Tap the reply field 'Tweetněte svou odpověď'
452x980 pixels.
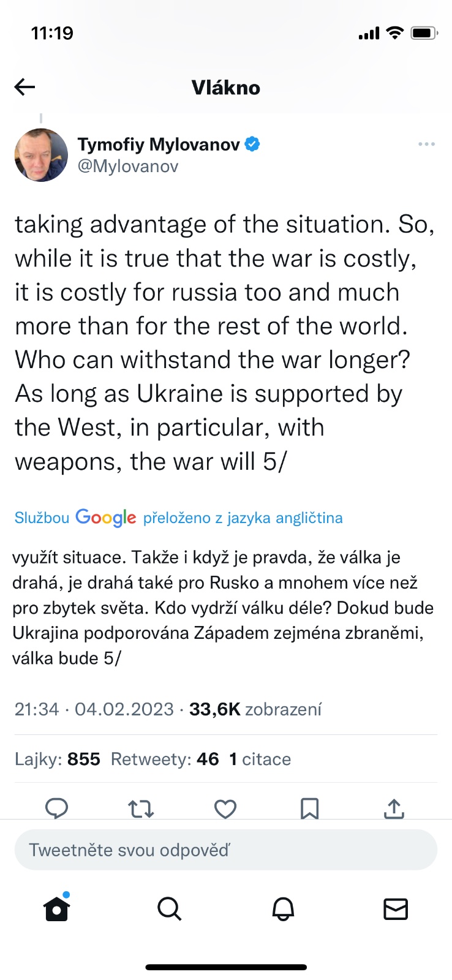pos(225,850)
